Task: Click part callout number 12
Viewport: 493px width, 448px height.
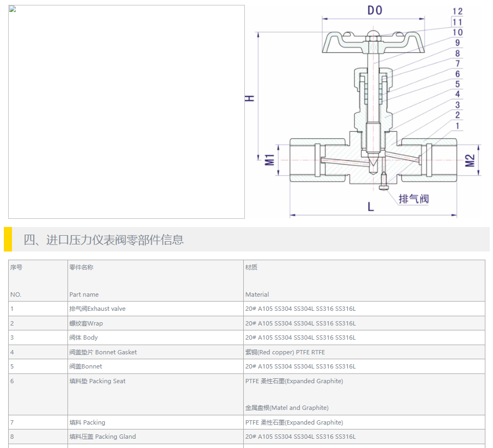Action: (x=457, y=11)
